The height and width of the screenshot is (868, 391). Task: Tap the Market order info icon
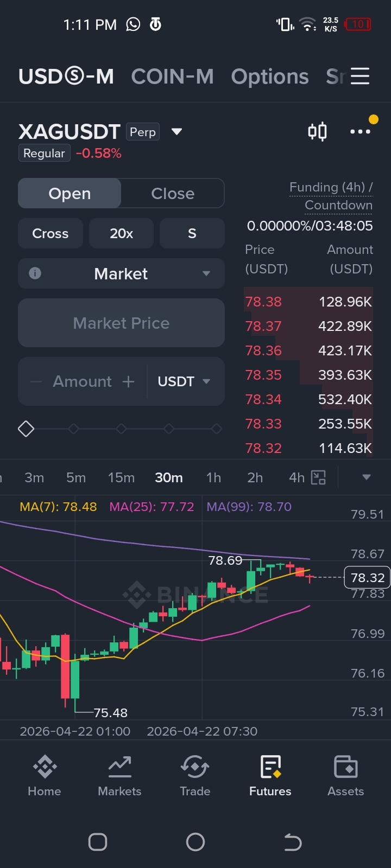click(35, 273)
